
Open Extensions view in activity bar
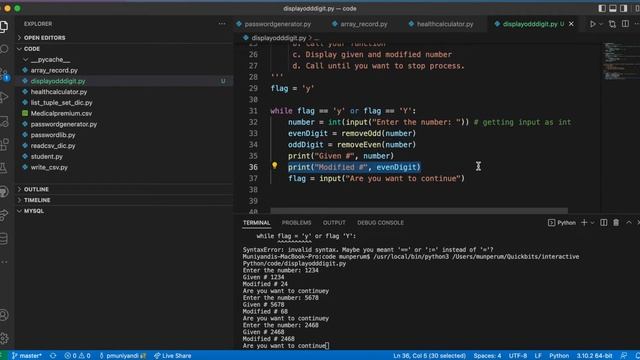(x=4, y=144)
